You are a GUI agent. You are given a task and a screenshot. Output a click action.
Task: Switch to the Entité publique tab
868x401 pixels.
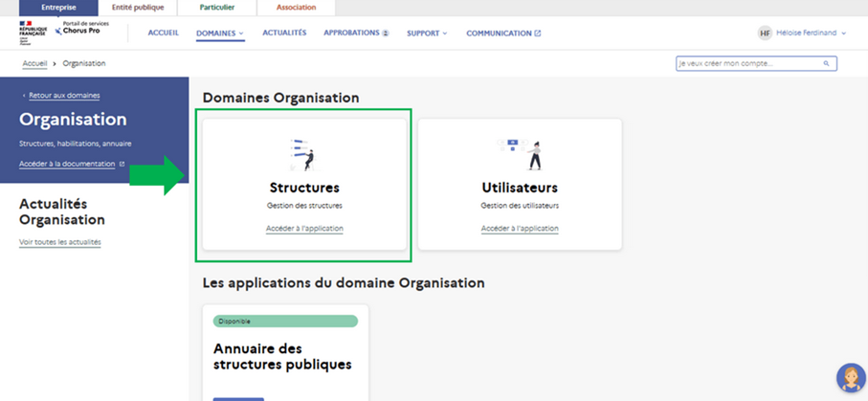(138, 8)
